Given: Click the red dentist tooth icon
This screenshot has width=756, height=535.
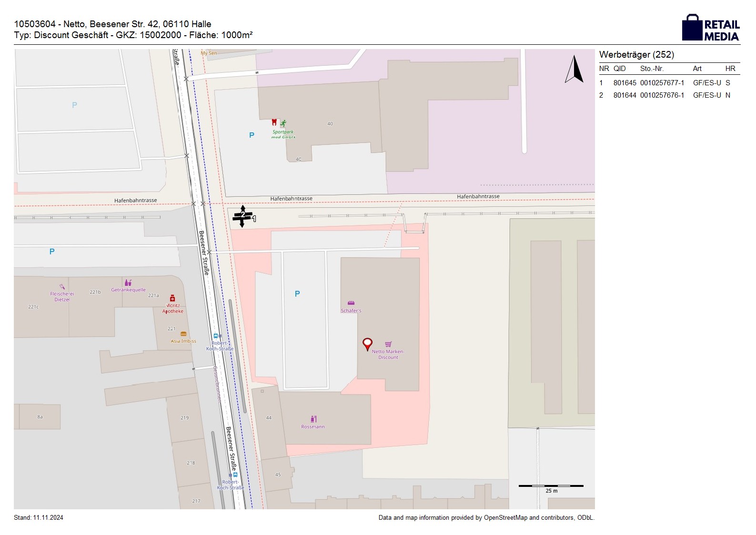Looking at the screenshot, I should pyautogui.click(x=274, y=122).
